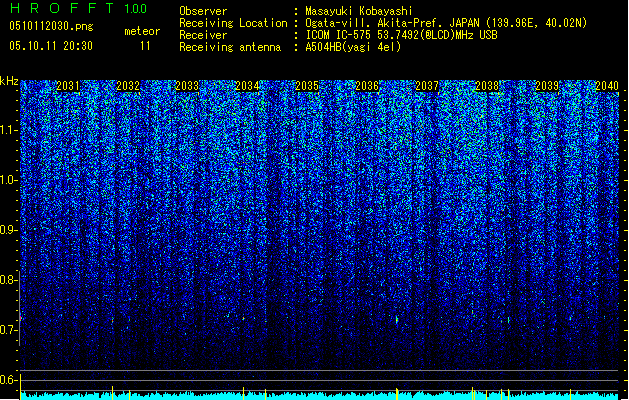Viewport: 629px width, 400px height.
Task: Select the Ogata-vill. Akita-Pref. JAPAN location text
Action: tap(446, 23)
